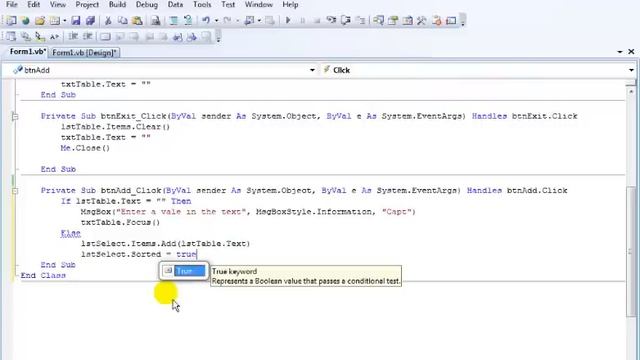Open the Tools menu
This screenshot has height=360, width=640.
coord(202,4)
